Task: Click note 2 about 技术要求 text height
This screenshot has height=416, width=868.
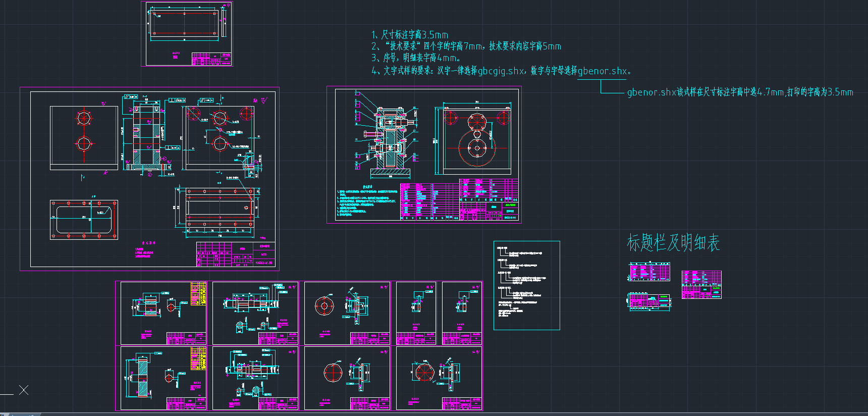Action: click(x=466, y=46)
